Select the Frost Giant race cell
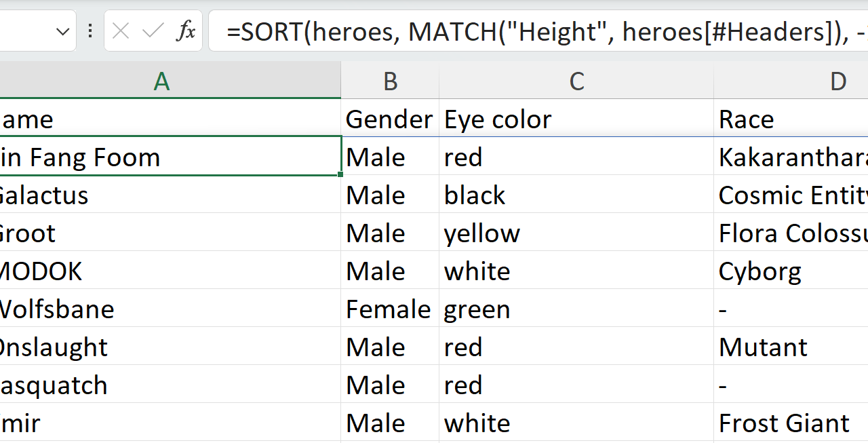Viewport: 868px width, 443px height. (x=791, y=423)
